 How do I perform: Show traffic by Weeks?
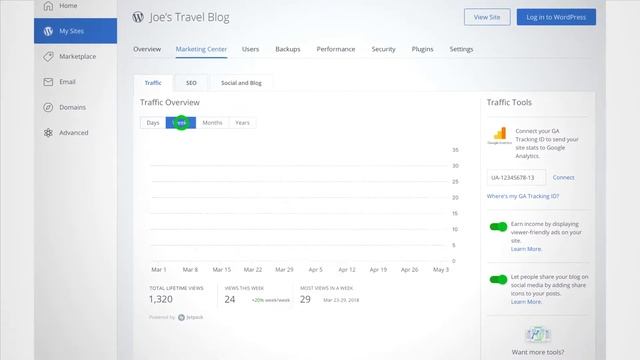(x=181, y=123)
